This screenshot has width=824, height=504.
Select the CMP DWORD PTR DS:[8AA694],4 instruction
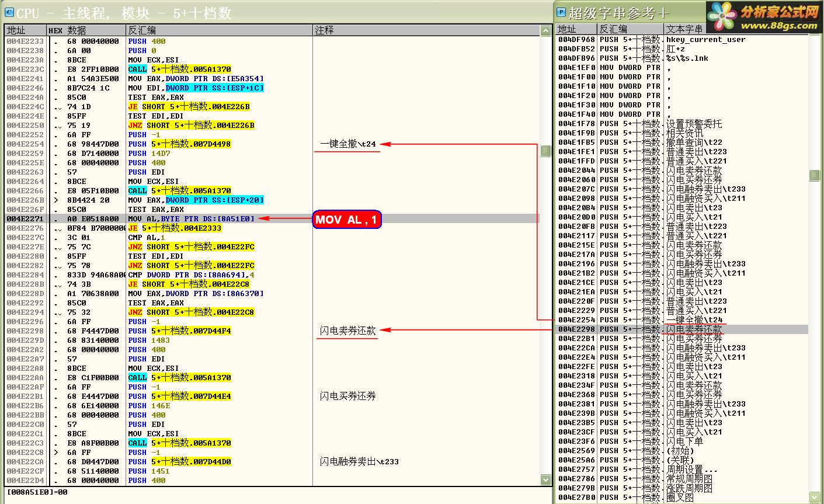(x=192, y=275)
